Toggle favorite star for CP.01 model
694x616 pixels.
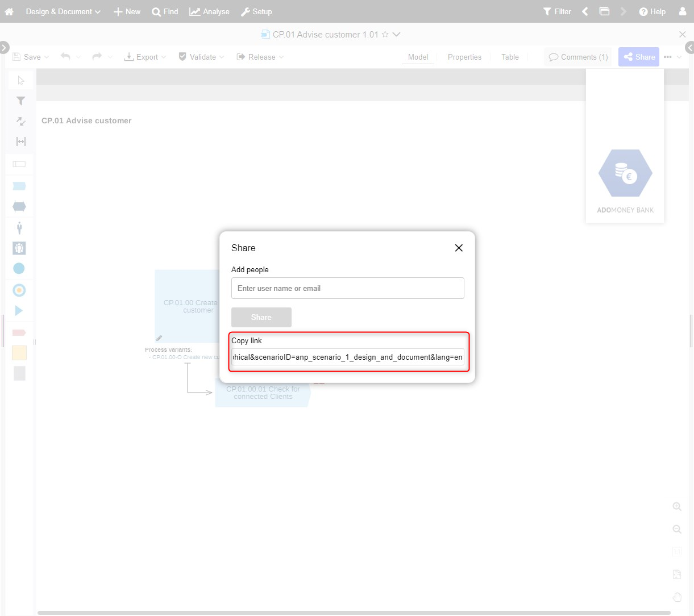point(385,34)
